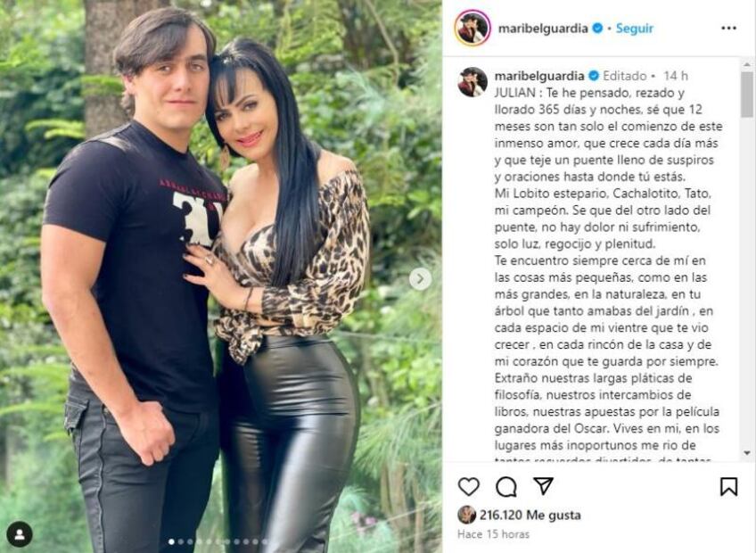Click the caption scrollbar up arrow
Image resolution: width=756 pixels, height=553 pixels.
pos(747,63)
